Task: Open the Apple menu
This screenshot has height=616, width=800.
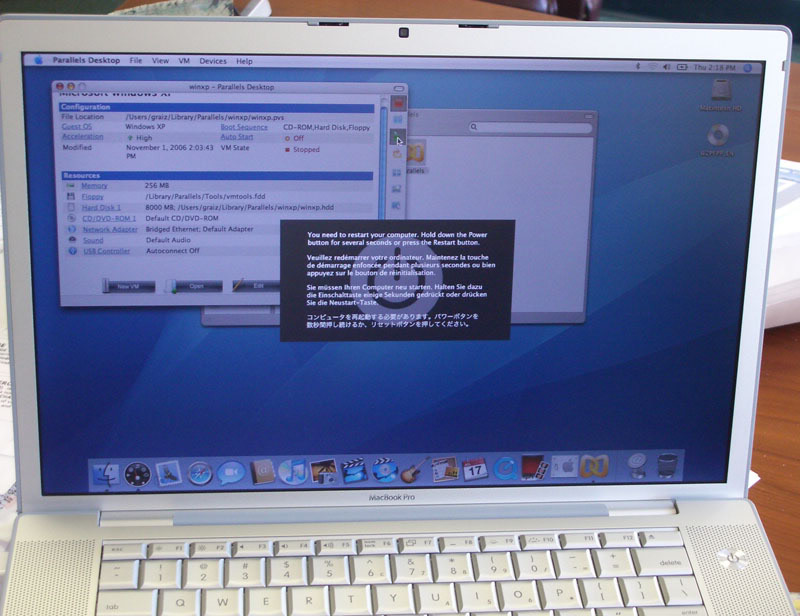Action: (39, 60)
